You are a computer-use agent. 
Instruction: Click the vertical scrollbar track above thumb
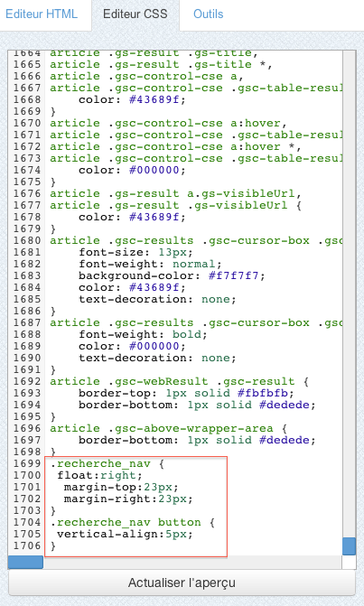coord(349,294)
